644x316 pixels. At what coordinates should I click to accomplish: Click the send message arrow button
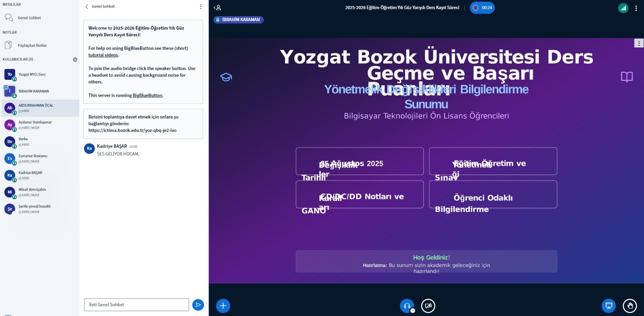click(x=198, y=305)
